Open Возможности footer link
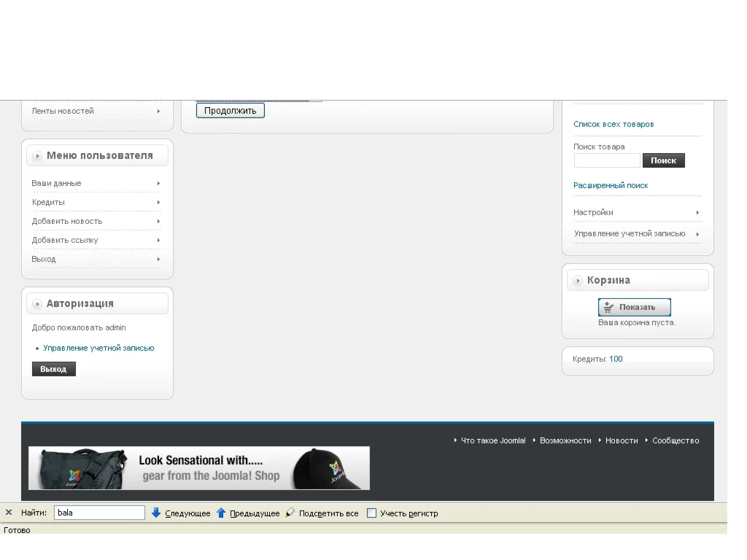This screenshot has width=747, height=560. coord(565,441)
